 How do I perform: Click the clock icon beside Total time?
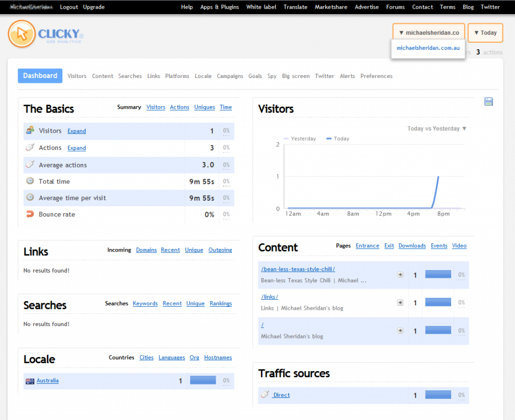(30, 181)
